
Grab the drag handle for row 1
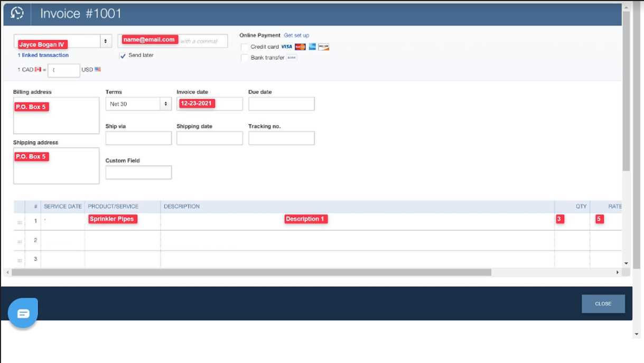click(x=20, y=223)
